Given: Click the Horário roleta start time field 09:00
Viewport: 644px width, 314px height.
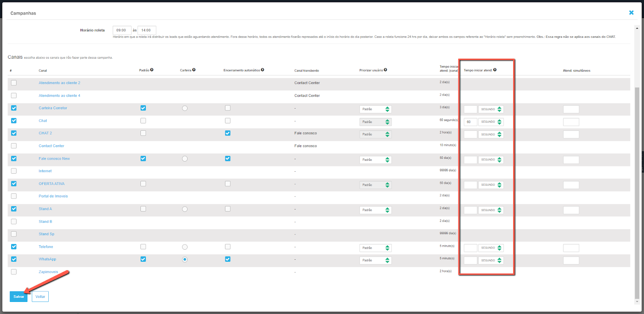Looking at the screenshot, I should coord(122,30).
